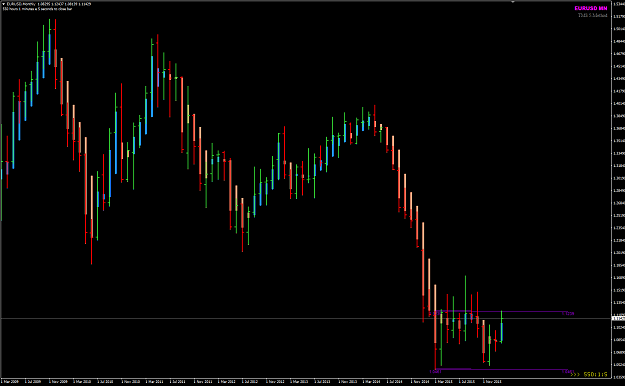Select the upper purple horizontal range line
Viewport: 625px width, 386px height.
point(500,311)
